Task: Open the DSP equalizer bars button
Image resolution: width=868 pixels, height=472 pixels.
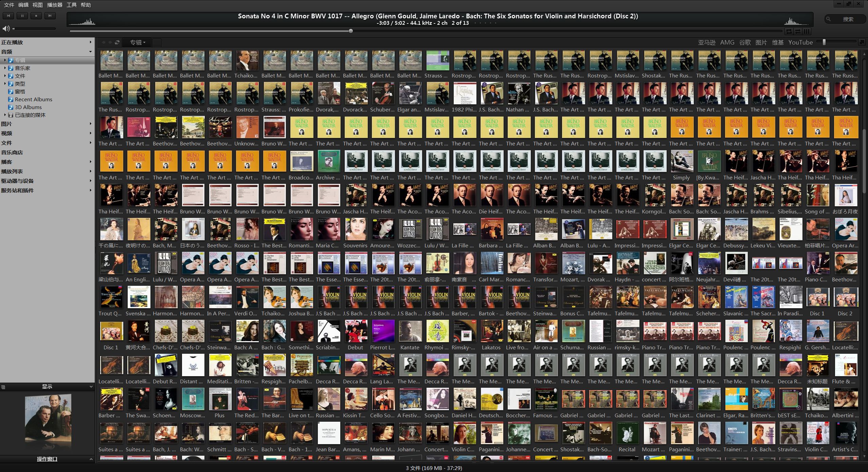Action: (807, 31)
